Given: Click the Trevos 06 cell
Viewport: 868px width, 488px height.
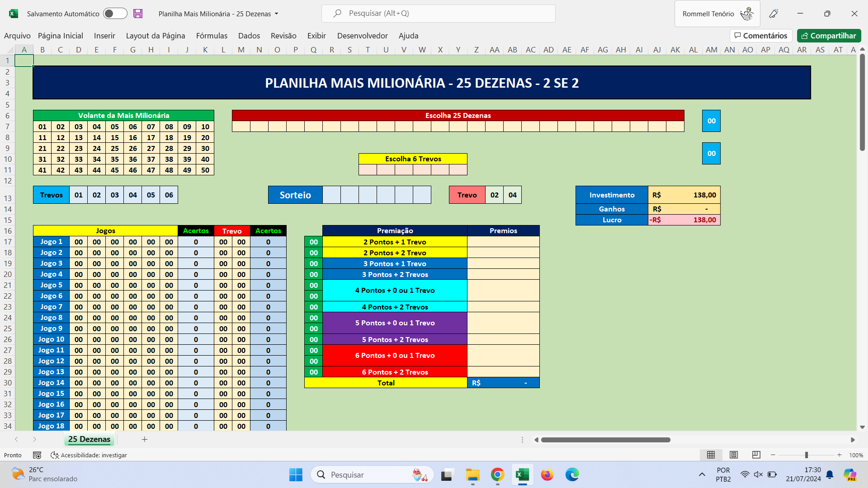Looking at the screenshot, I should point(169,195).
